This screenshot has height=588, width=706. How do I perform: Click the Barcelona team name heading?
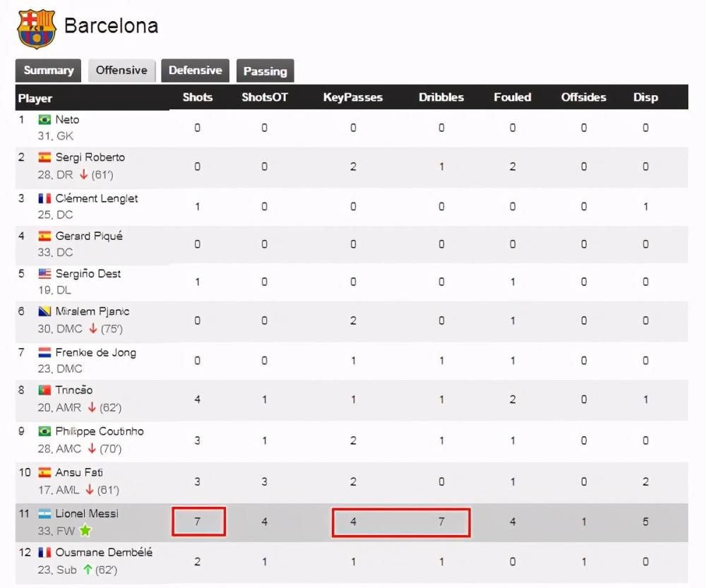coord(112,25)
